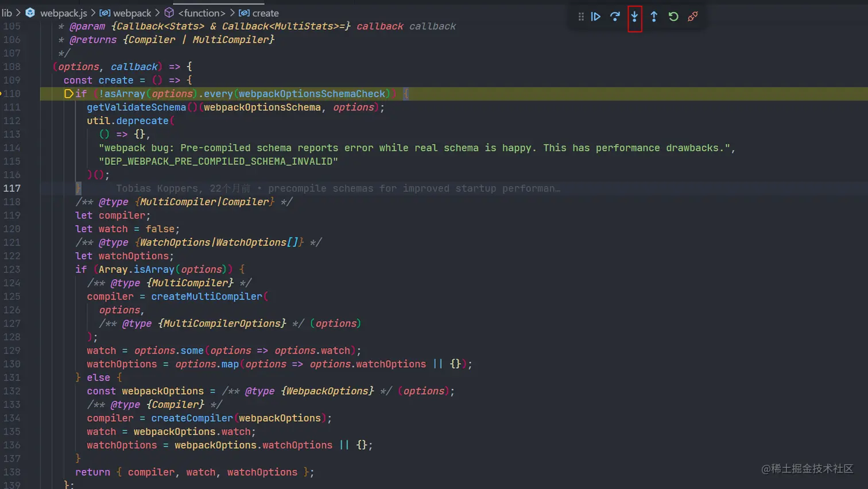This screenshot has width=868, height=489.
Task: Click the Step Out debug icon
Action: coord(654,17)
